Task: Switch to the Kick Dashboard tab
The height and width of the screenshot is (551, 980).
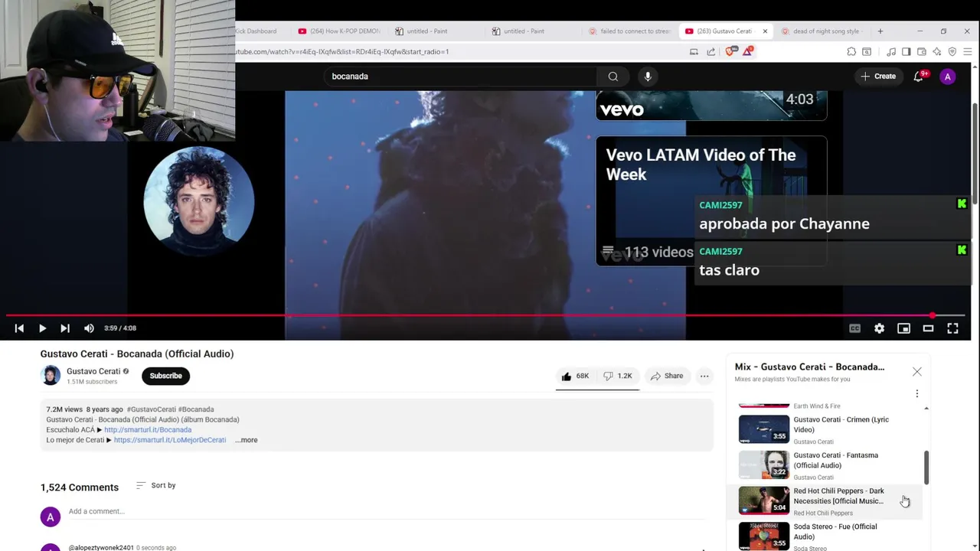Action: coord(256,31)
